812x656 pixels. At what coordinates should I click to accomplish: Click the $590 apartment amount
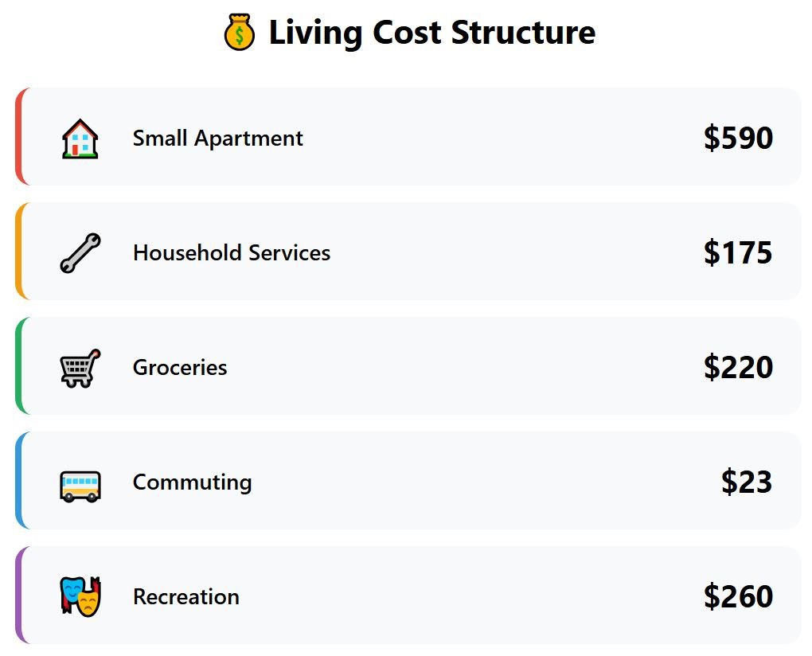click(738, 139)
